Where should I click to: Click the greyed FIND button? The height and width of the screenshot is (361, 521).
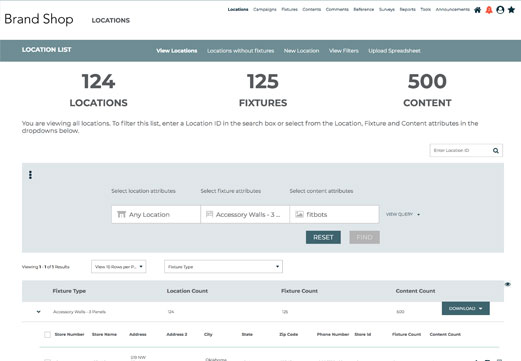pos(365,237)
